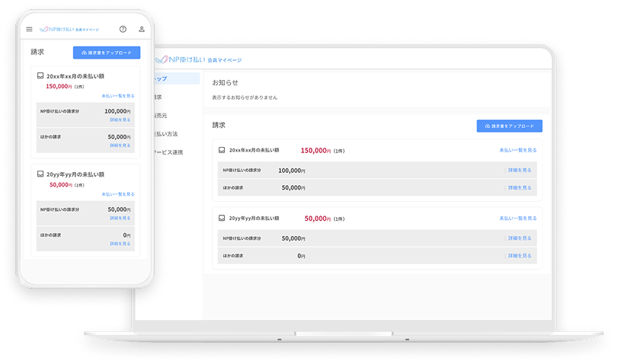Click inbox icon beside 20xx年xx月の未払い額 on laptop
The image size is (619, 364).
click(222, 150)
